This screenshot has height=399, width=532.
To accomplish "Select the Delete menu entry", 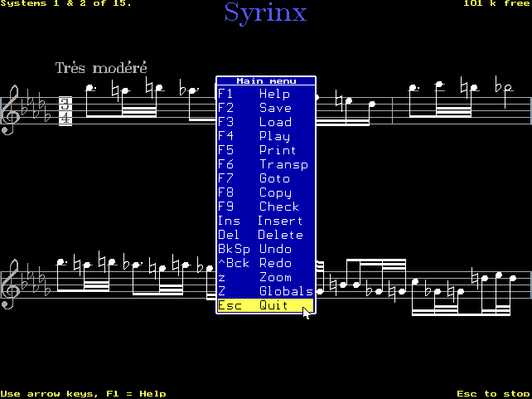I will [265, 235].
